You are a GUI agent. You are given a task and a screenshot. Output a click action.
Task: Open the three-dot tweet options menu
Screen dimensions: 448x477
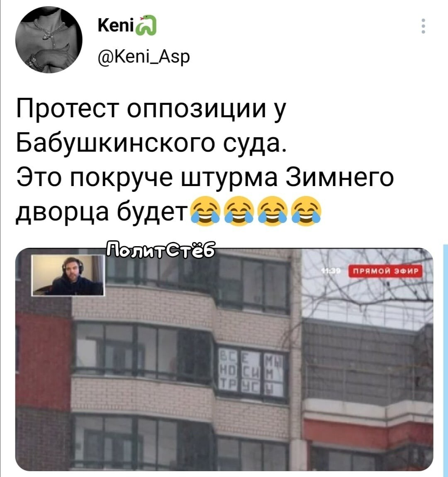(423, 26)
